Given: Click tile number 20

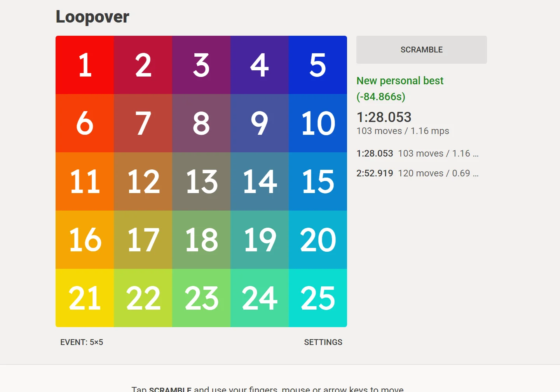Looking at the screenshot, I should click(318, 240).
